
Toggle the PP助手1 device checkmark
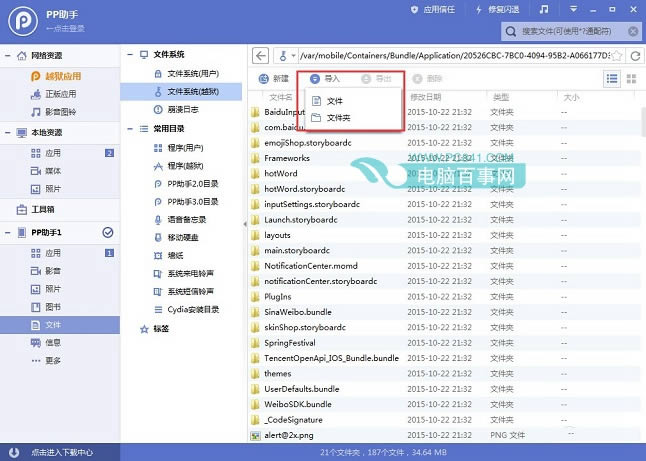[x=108, y=233]
